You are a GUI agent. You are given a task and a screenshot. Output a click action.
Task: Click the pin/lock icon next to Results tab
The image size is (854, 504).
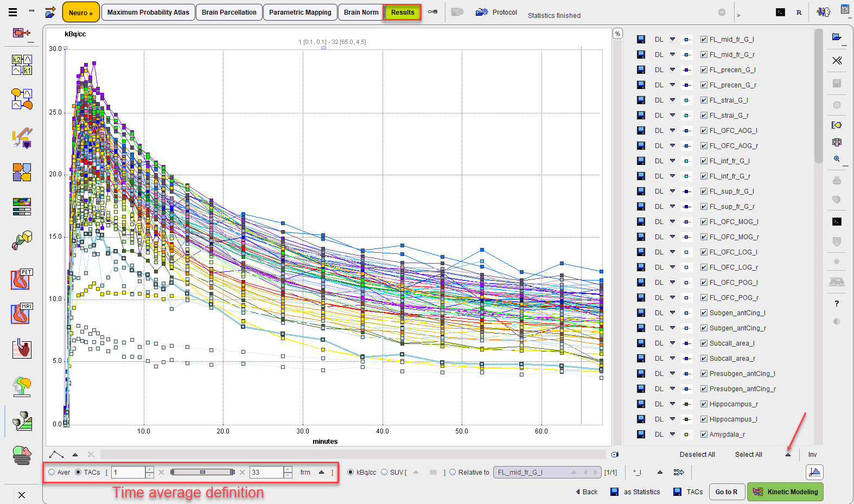pyautogui.click(x=432, y=12)
